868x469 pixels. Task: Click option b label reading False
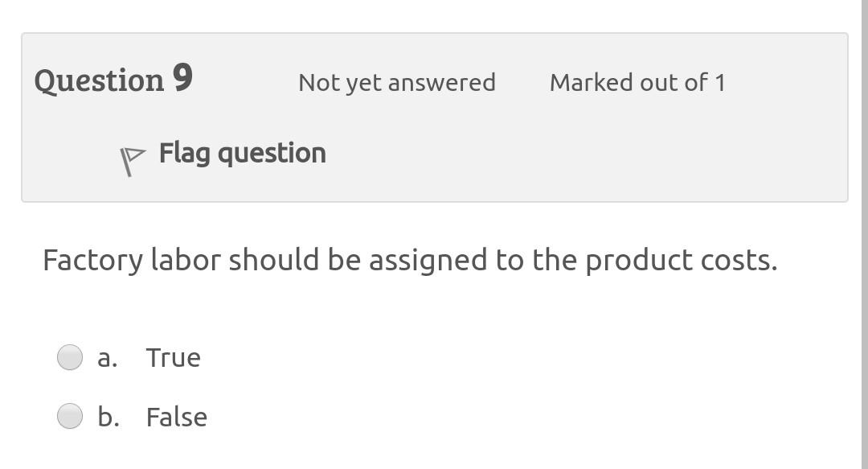pos(175,416)
